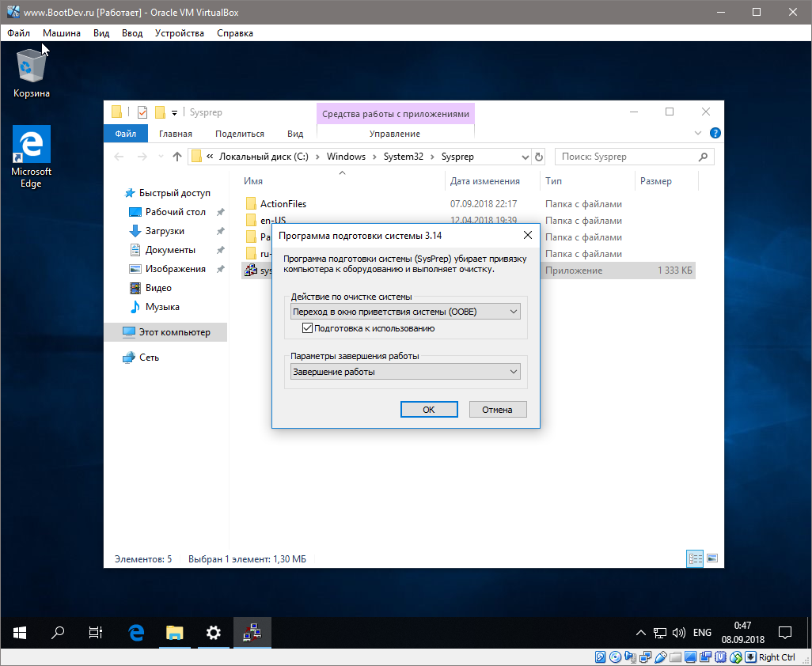
Task: Open the Explorer Файл tab
Action: click(x=125, y=134)
